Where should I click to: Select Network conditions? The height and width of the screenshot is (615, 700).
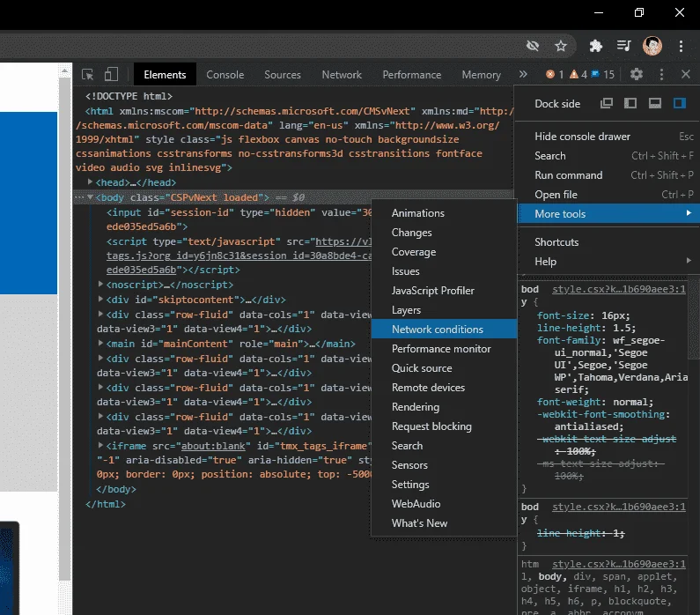(444, 330)
